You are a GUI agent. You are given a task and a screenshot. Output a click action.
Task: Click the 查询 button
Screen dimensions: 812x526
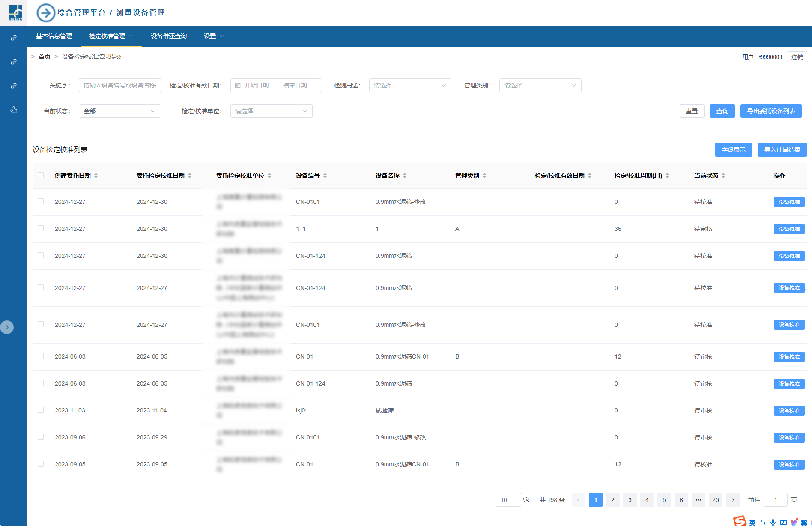722,111
